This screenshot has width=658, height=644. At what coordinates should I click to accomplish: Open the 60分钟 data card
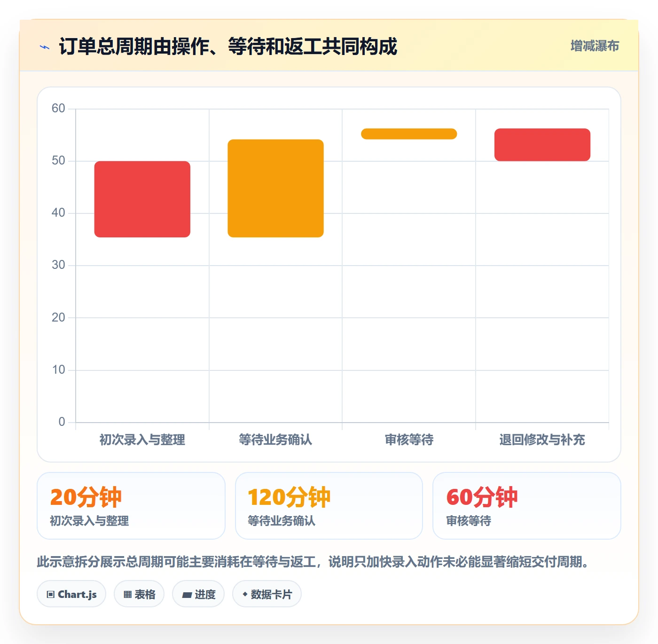527,506
